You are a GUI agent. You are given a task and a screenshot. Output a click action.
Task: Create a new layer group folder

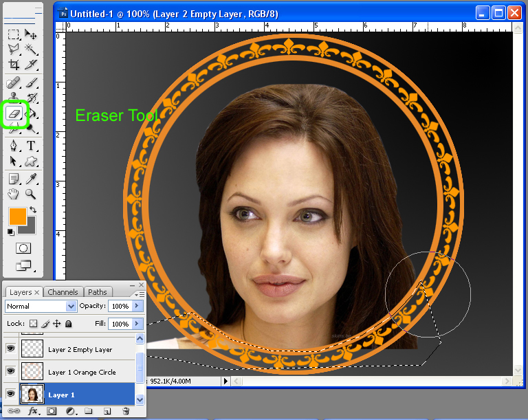point(89,411)
